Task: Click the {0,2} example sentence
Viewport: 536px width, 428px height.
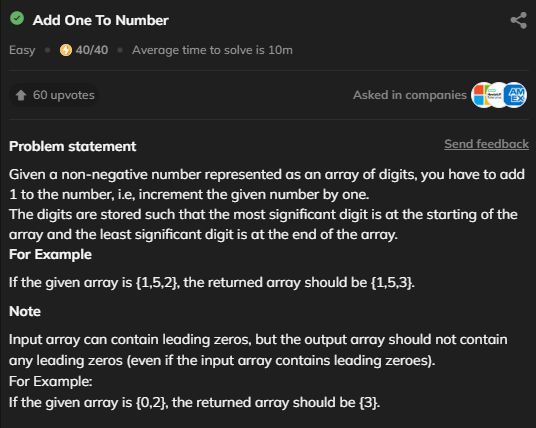Action: pyautogui.click(x=195, y=402)
